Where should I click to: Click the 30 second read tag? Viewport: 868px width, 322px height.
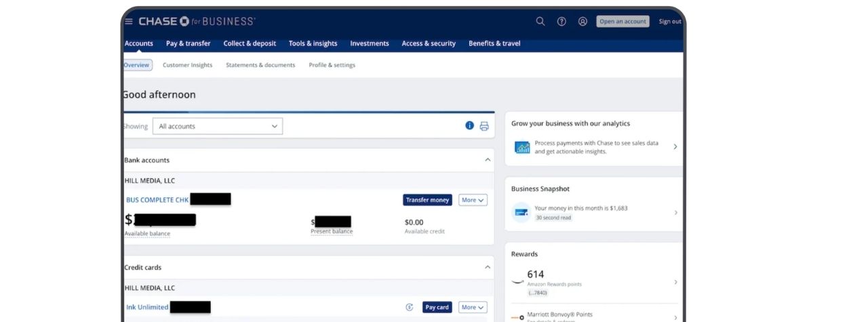point(553,218)
